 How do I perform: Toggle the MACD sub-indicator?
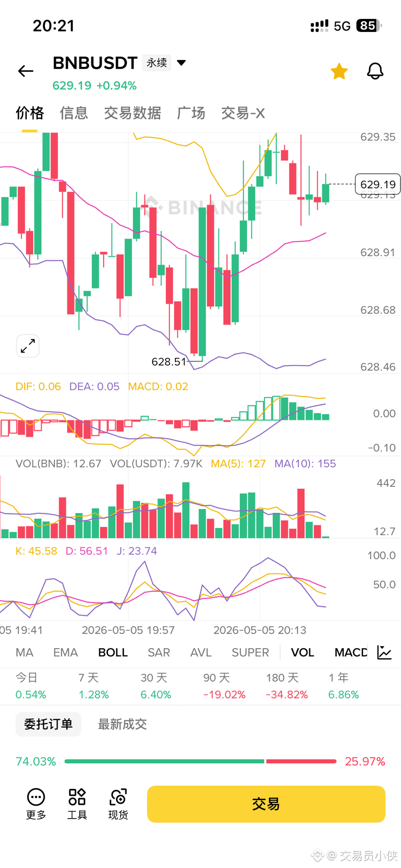(x=351, y=652)
